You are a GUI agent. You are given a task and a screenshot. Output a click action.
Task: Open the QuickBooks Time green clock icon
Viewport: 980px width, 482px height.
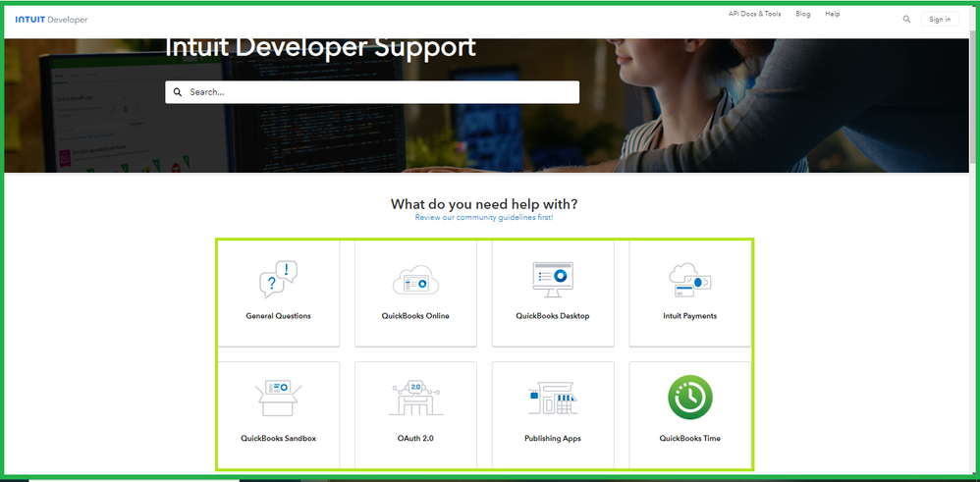[x=690, y=398]
